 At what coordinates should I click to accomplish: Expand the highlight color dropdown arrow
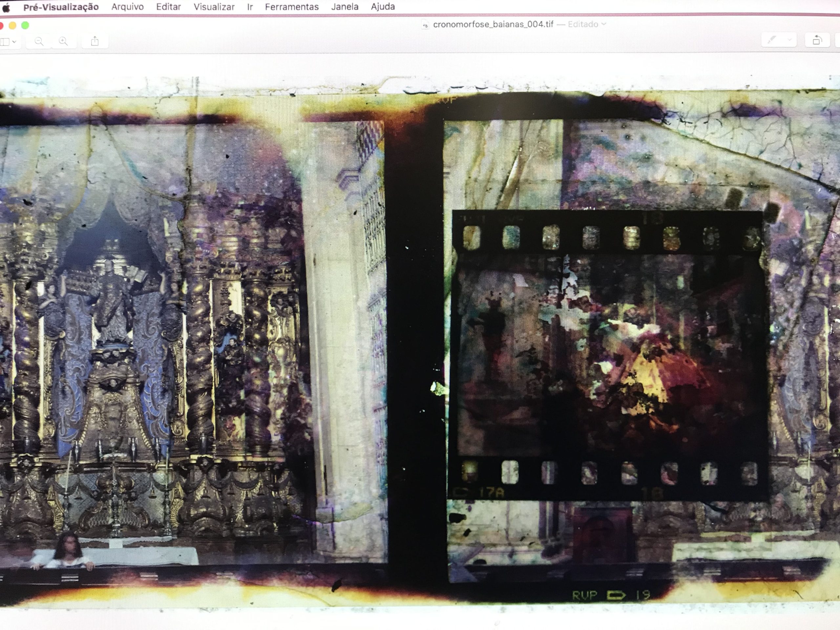click(790, 40)
